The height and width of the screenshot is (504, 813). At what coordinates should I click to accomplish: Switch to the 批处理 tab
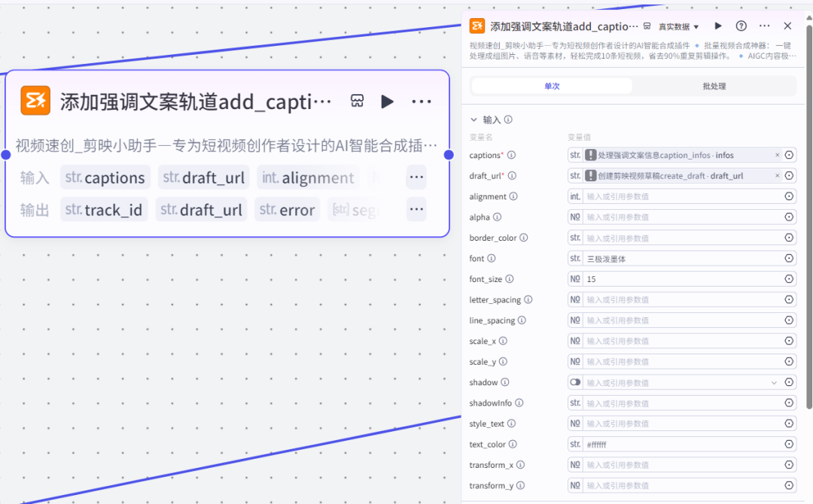pos(714,86)
